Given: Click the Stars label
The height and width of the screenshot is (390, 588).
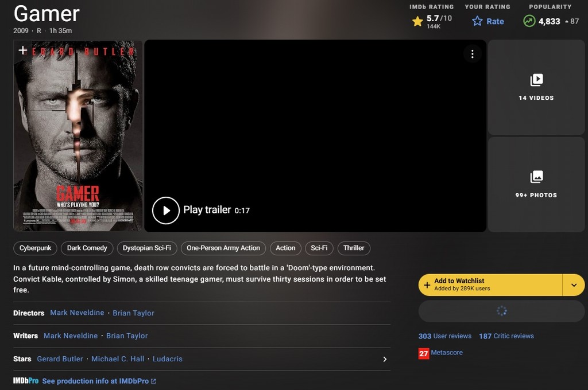Looking at the screenshot, I should pyautogui.click(x=22, y=359).
